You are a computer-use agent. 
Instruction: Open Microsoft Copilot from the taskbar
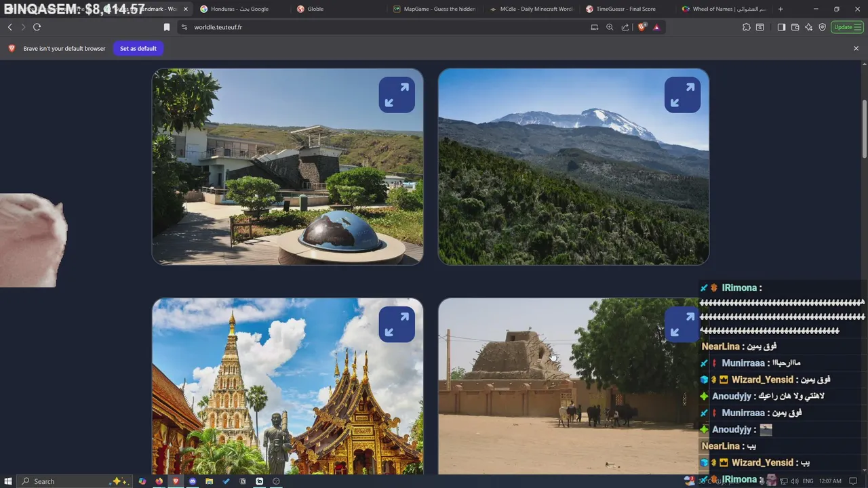tap(142, 481)
